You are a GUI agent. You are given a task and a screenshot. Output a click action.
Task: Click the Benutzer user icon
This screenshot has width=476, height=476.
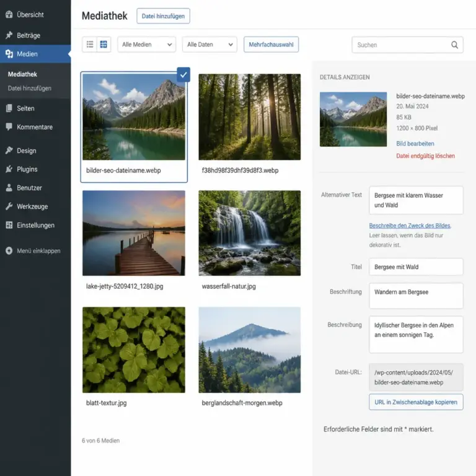tap(9, 188)
